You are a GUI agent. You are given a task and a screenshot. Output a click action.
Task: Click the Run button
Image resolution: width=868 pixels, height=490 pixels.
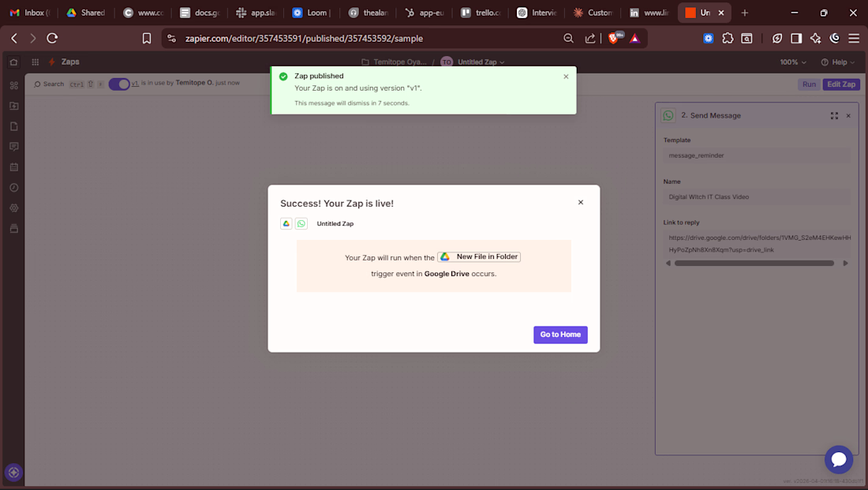tap(809, 84)
